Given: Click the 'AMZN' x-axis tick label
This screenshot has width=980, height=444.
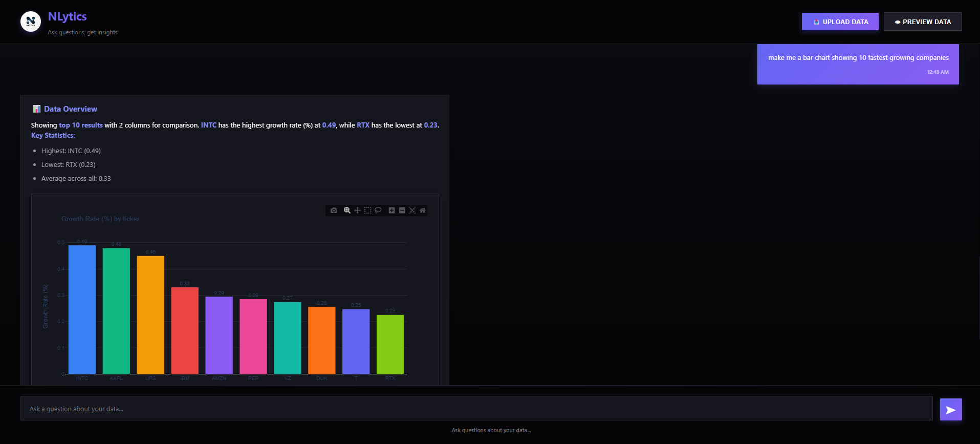Looking at the screenshot, I should pos(219,378).
